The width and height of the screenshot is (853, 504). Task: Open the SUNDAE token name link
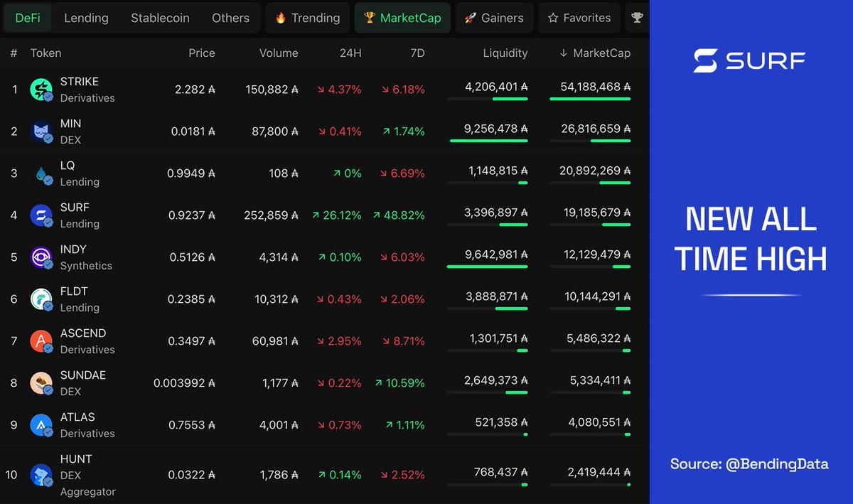point(83,375)
